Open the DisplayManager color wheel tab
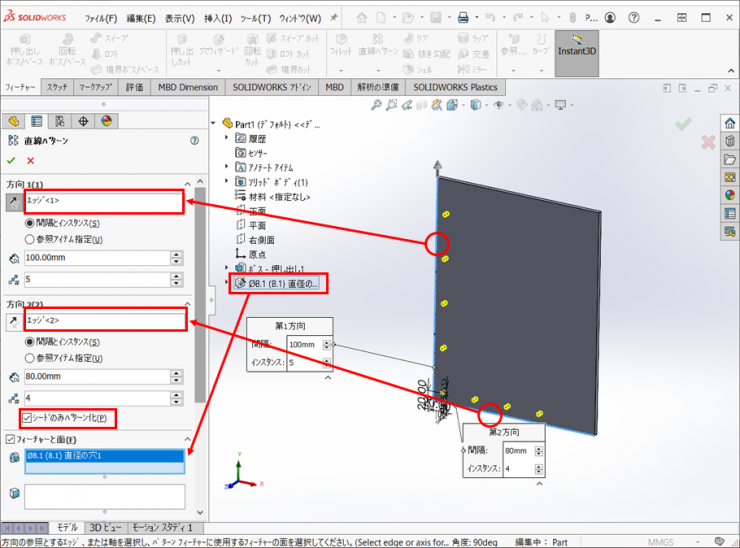740x548 pixels. pos(105,121)
